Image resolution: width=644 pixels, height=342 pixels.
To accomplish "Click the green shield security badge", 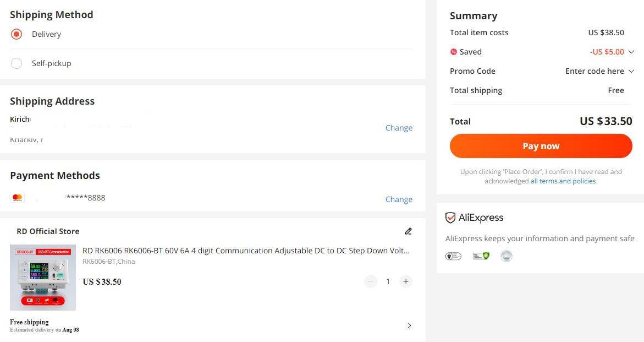I will (x=481, y=256).
